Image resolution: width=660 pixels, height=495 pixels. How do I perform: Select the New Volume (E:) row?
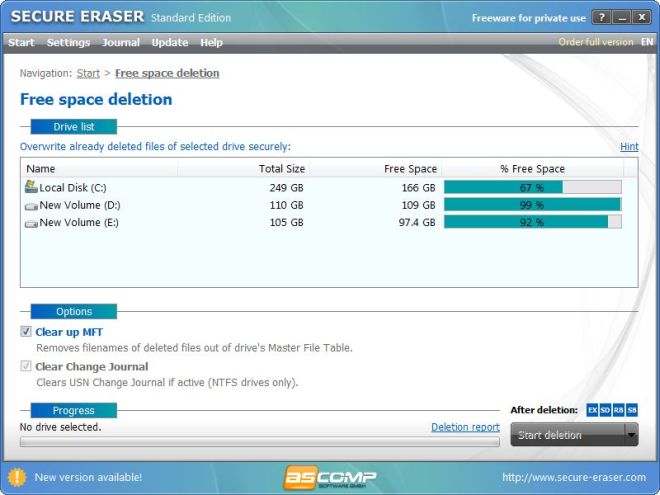(328, 222)
